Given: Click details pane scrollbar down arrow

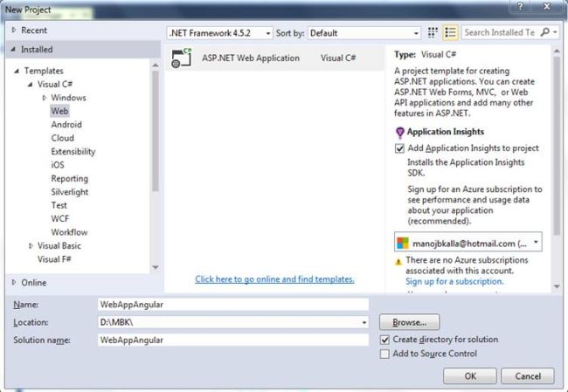Looking at the screenshot, I should coord(558,286).
